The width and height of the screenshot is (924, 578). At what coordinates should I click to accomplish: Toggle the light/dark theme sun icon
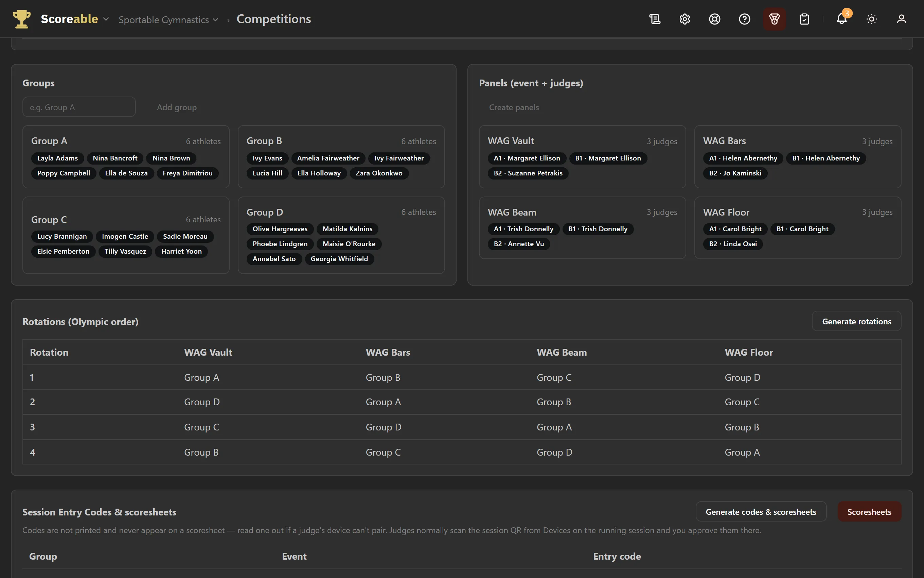[x=871, y=19]
